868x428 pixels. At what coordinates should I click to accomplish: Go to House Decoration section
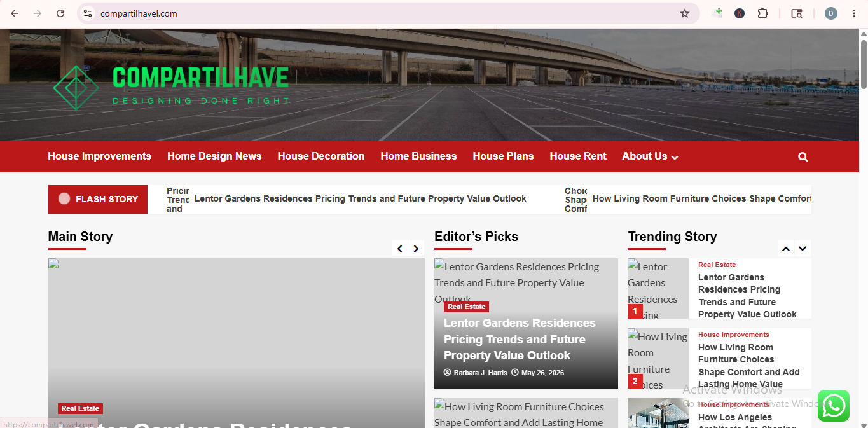(321, 156)
